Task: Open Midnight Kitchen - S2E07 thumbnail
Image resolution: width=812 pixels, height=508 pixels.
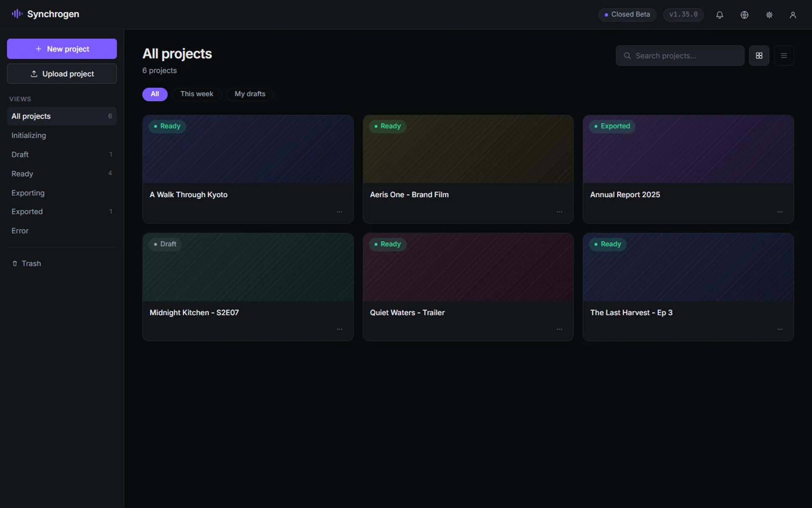Action: coord(248,267)
